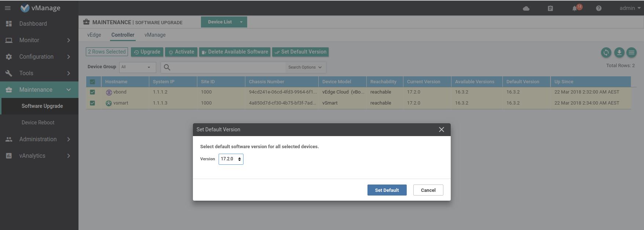The width and height of the screenshot is (644, 230).
Task: Click the Set Default button
Action: tap(387, 190)
